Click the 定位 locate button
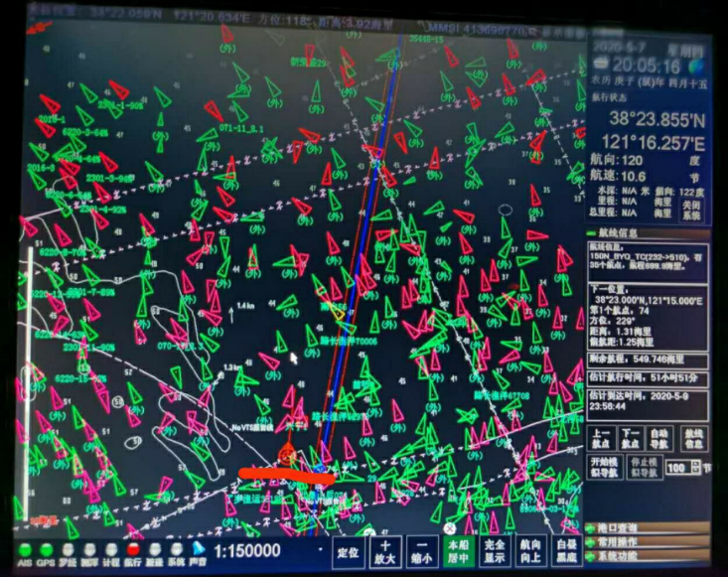 click(349, 552)
